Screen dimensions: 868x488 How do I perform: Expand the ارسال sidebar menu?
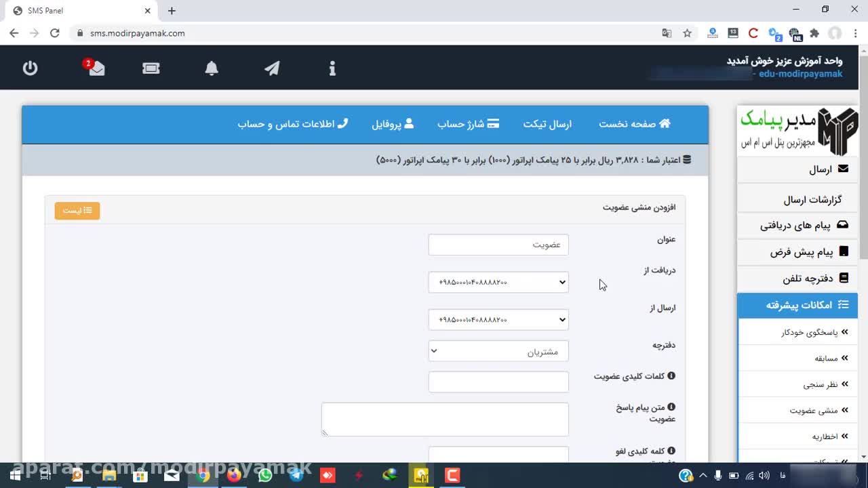pyautogui.click(x=797, y=169)
